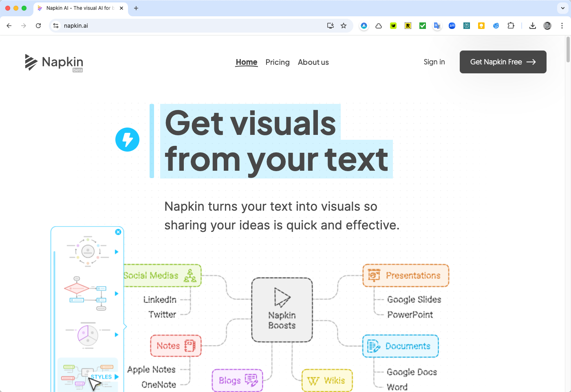Expand the pie chart style arrow
Image resolution: width=571 pixels, height=392 pixels.
[117, 335]
